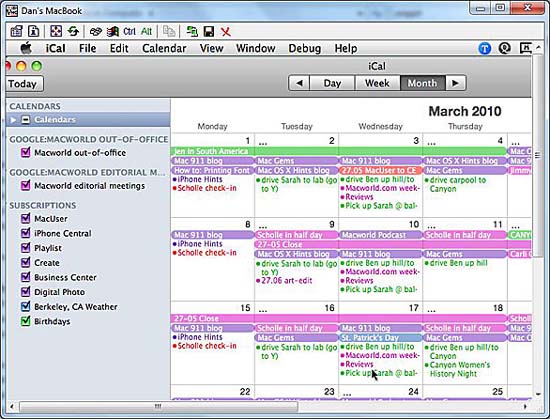
Task: Select '27-05 Close' banner starting March 9
Action: 393,244
